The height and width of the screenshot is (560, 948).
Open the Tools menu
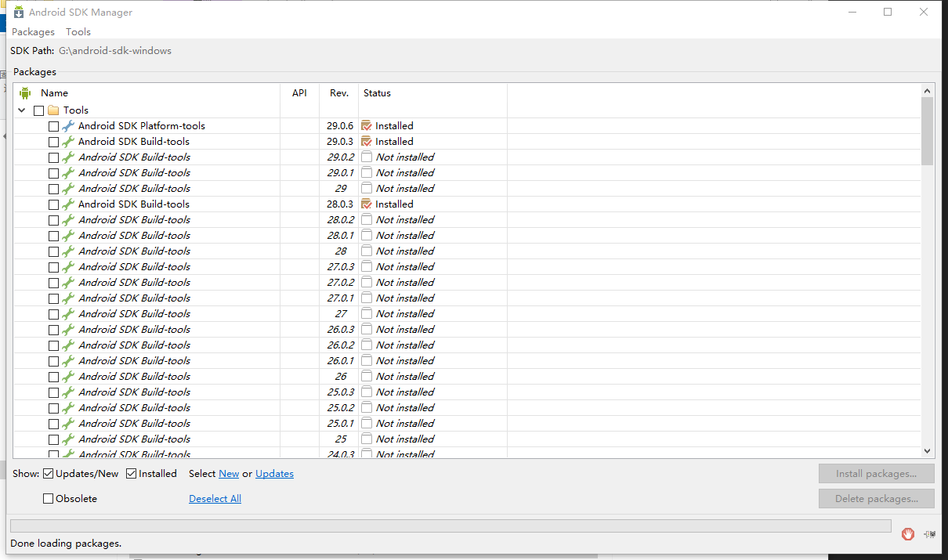78,32
